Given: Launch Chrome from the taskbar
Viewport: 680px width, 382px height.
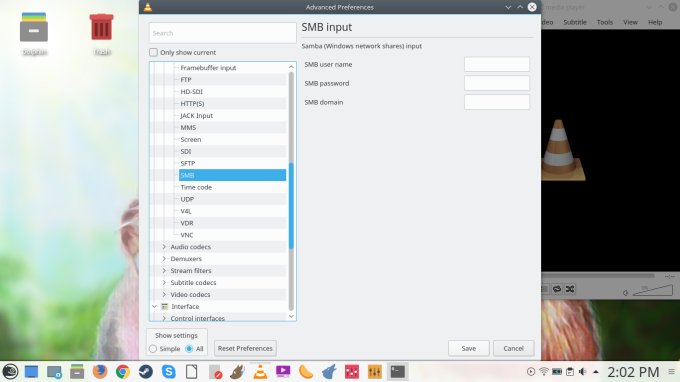Looking at the screenshot, I should pos(123,372).
